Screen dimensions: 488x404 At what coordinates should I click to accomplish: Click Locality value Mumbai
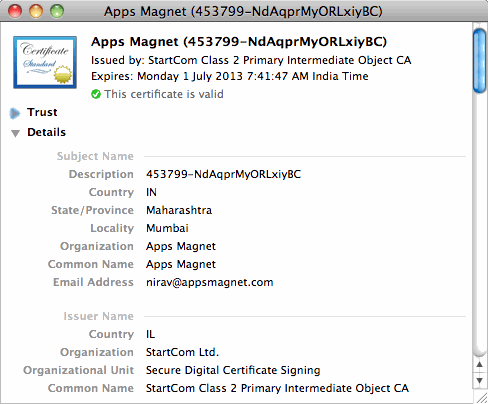pos(167,228)
